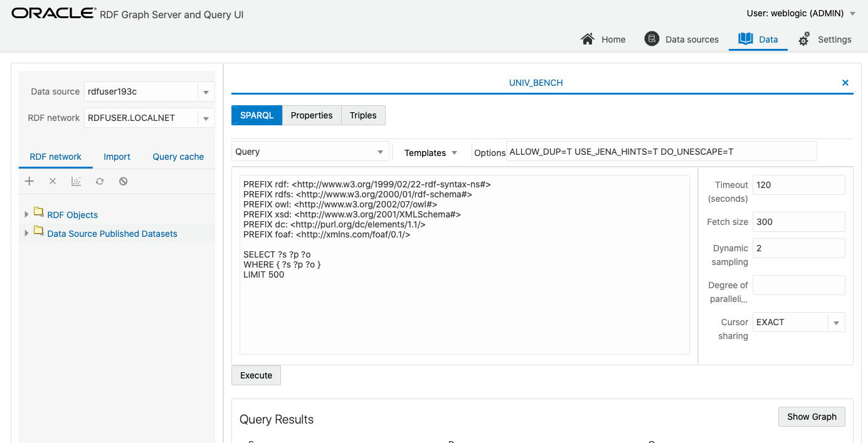Click the Data sources database icon
Viewport: 868px width, 443px height.
point(652,39)
